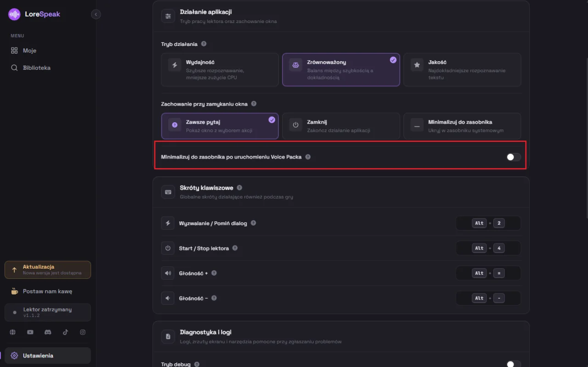Open the website globe icon in sidebar
The height and width of the screenshot is (367, 588).
tap(13, 332)
